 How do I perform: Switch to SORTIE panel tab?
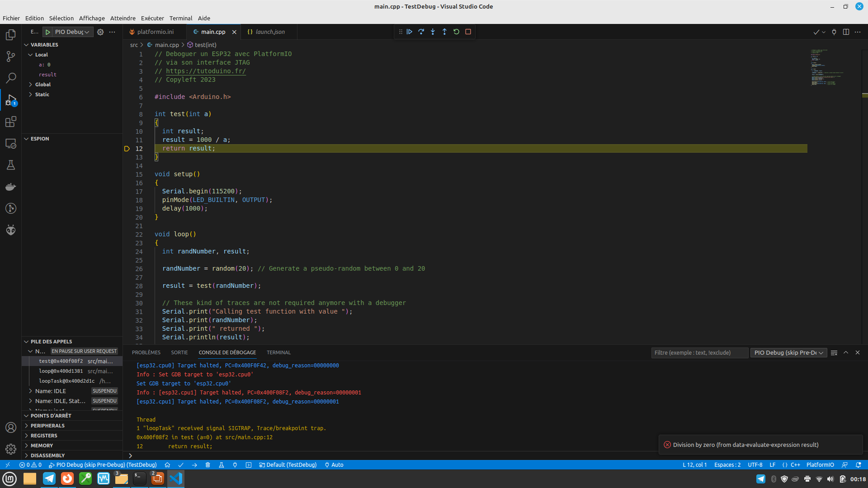pyautogui.click(x=179, y=352)
